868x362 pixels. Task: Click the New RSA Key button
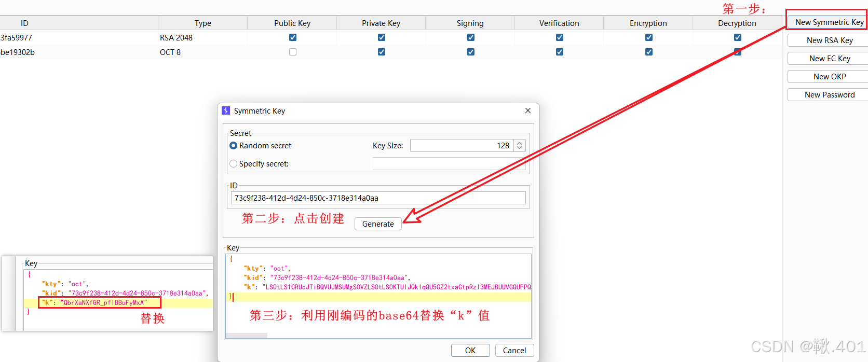click(x=828, y=40)
